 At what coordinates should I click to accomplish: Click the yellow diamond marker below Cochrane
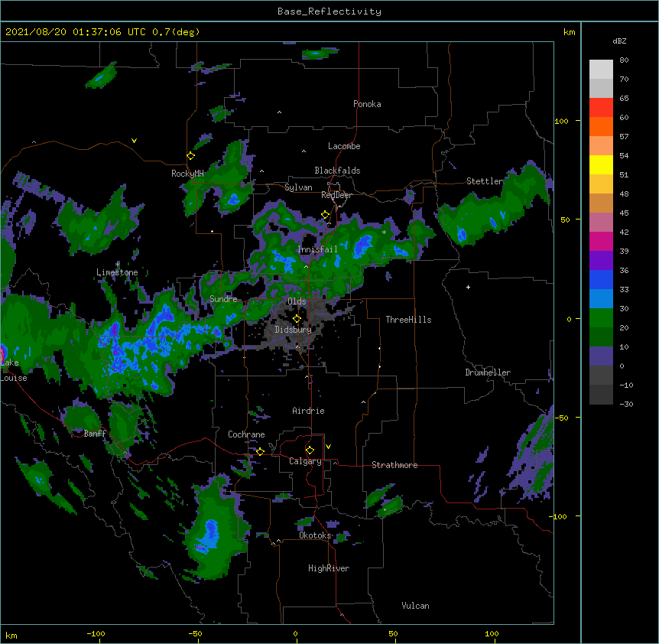coord(260,451)
